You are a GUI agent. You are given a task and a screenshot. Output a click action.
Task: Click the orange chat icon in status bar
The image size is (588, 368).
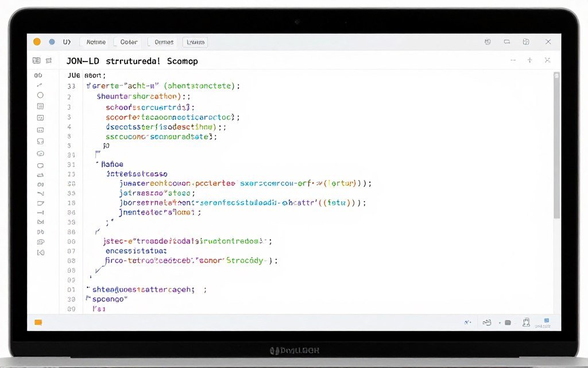tap(38, 323)
